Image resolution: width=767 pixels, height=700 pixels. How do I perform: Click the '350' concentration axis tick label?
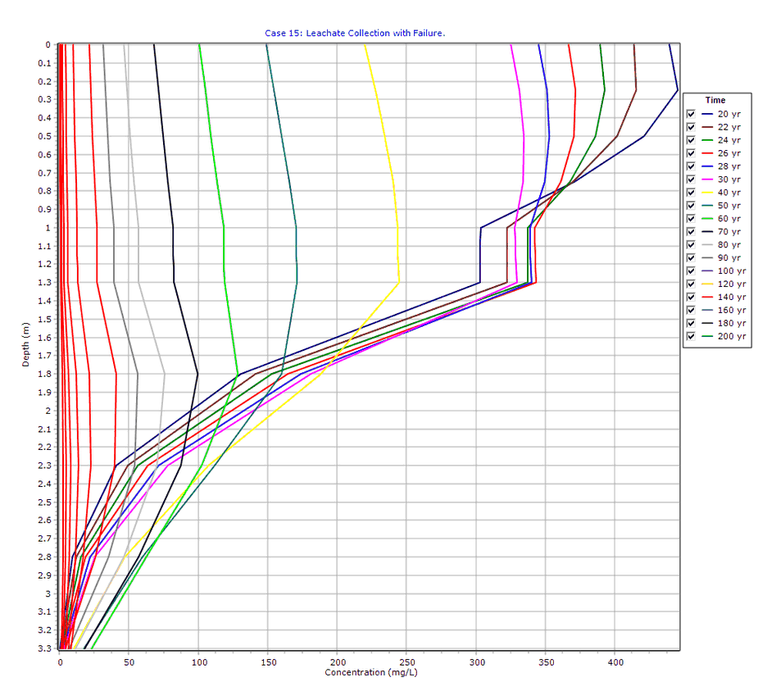[x=547, y=662]
